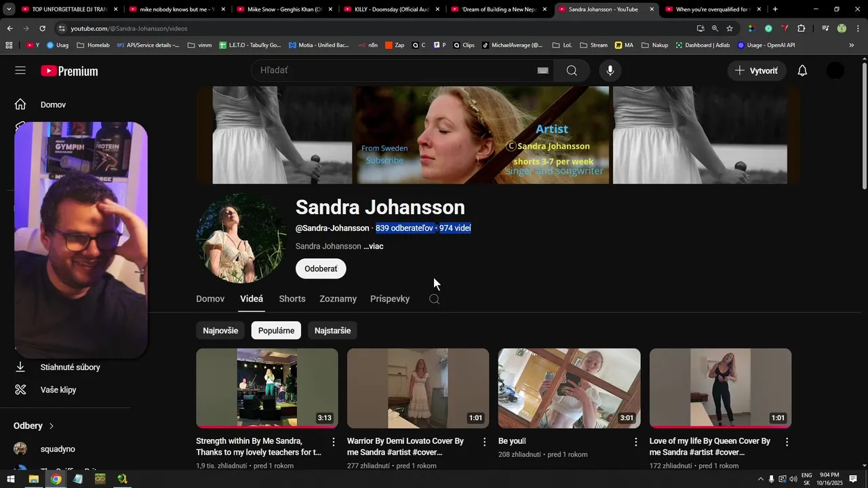The width and height of the screenshot is (868, 488).
Task: Open a new browser tab
Action: click(775, 9)
